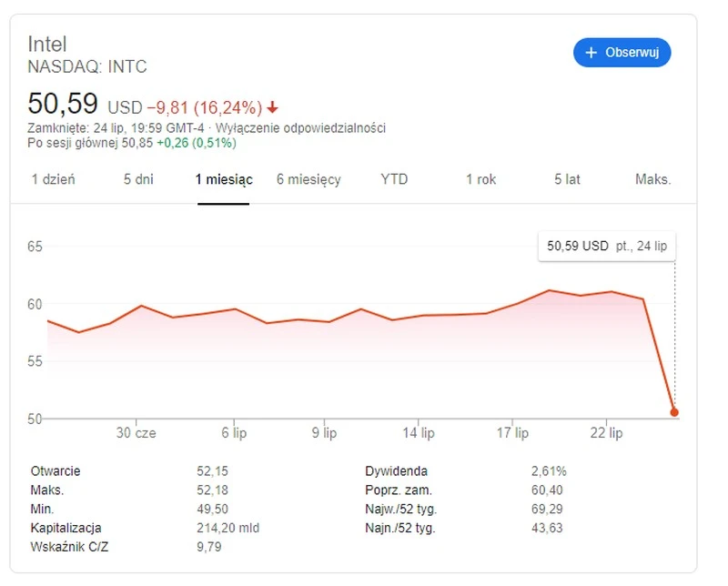
Task: Switch to the 5 dni tab
Action: point(139,179)
